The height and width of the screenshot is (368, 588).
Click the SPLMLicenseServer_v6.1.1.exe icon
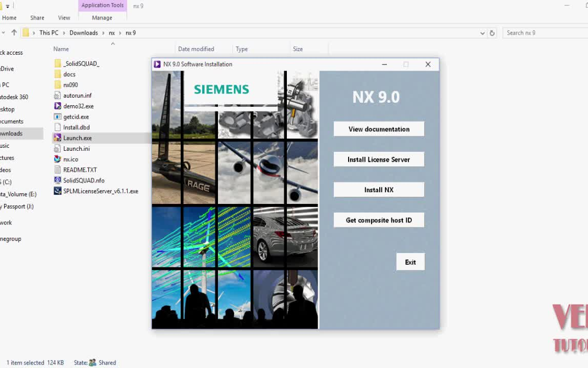[x=58, y=191]
